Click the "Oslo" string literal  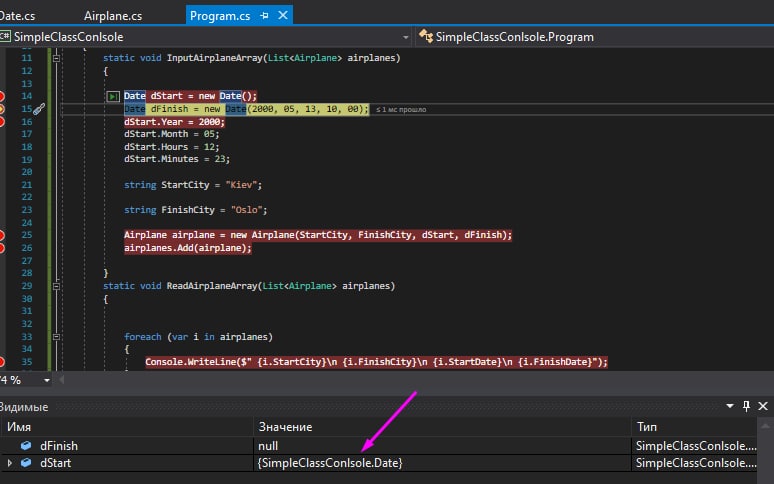pyautogui.click(x=246, y=210)
